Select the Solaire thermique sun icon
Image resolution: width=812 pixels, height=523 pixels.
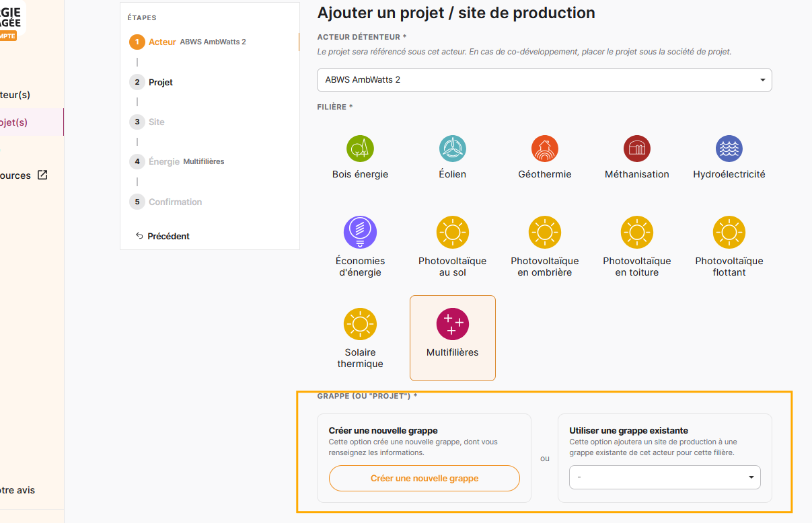[x=360, y=324]
